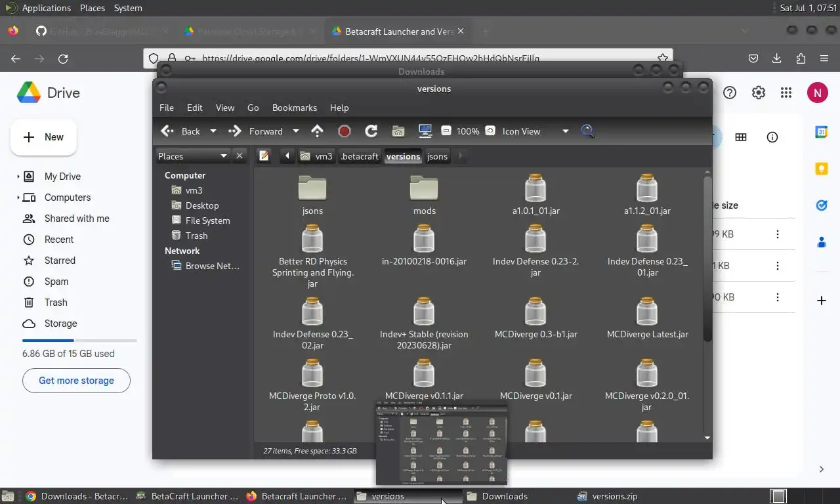Open Drive help question mark icon
This screenshot has width=840, height=504.
click(730, 93)
